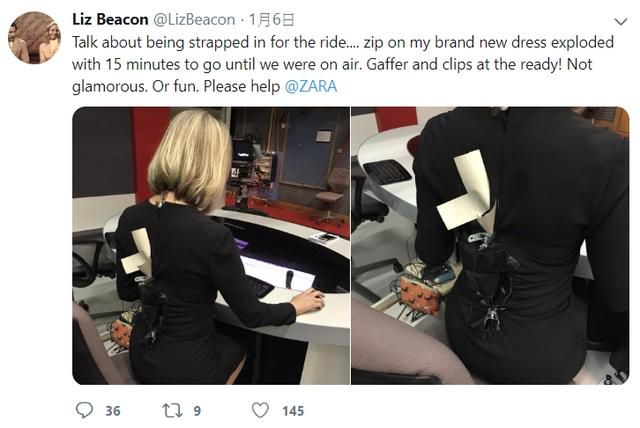This screenshot has width=640, height=428.
Task: Click the text 'glamorous. Or fun. Please help'
Action: (x=176, y=86)
